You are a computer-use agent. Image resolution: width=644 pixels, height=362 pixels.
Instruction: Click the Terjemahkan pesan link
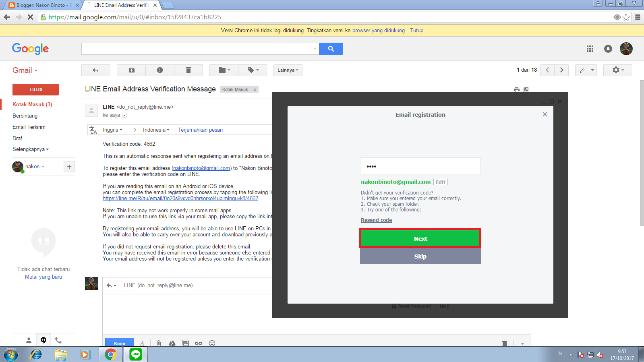200,130
